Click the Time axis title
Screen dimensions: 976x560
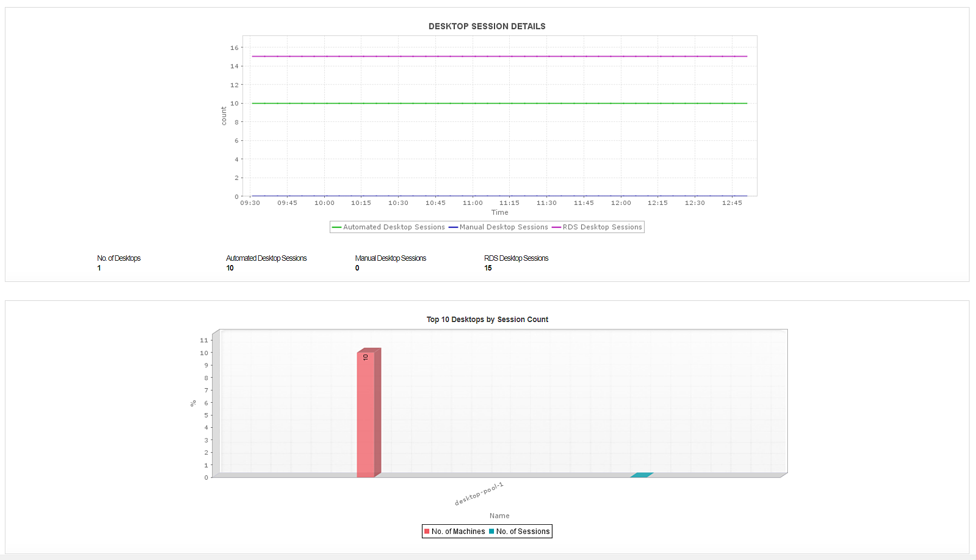[x=499, y=213]
